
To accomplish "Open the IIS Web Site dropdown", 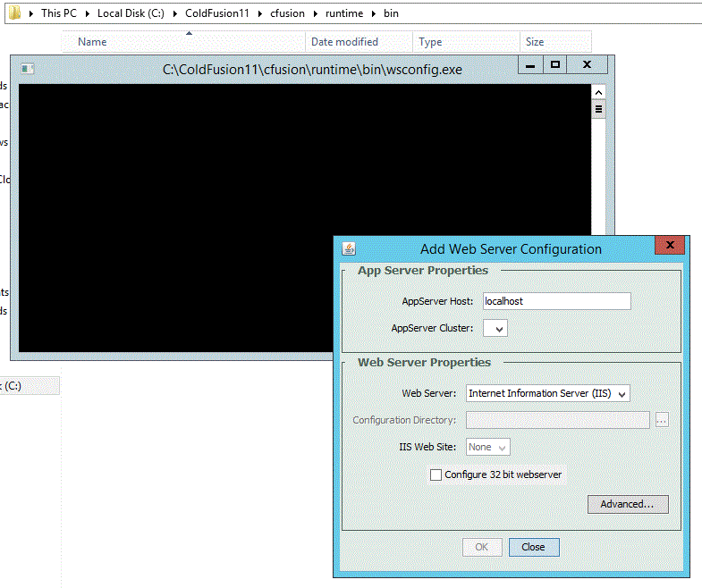I will click(488, 447).
